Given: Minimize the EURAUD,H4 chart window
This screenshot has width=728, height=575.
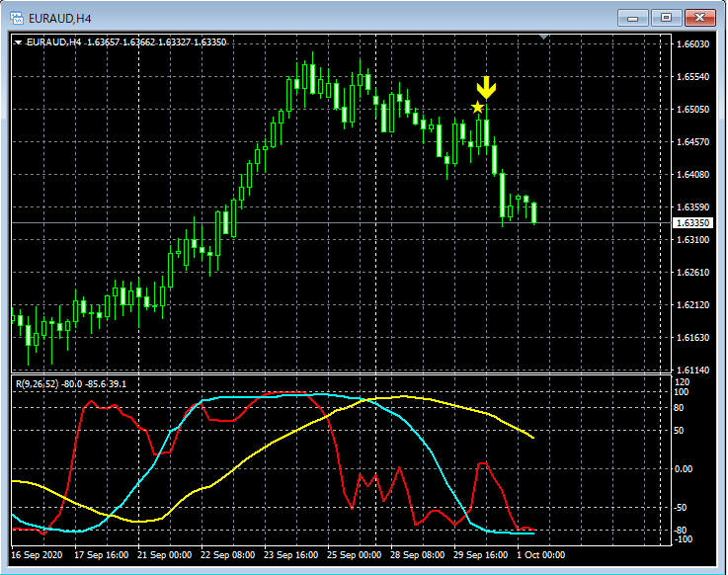Looking at the screenshot, I should [x=632, y=18].
